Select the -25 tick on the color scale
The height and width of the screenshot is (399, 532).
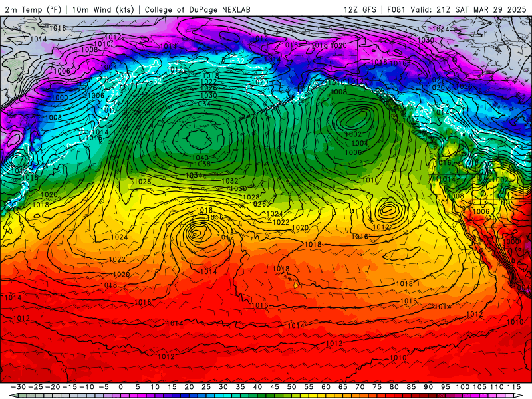point(35,387)
